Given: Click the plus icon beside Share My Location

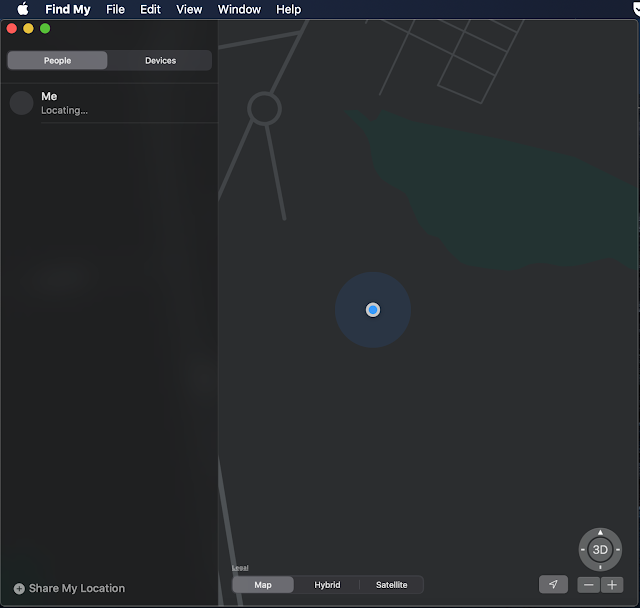Looking at the screenshot, I should click(19, 588).
